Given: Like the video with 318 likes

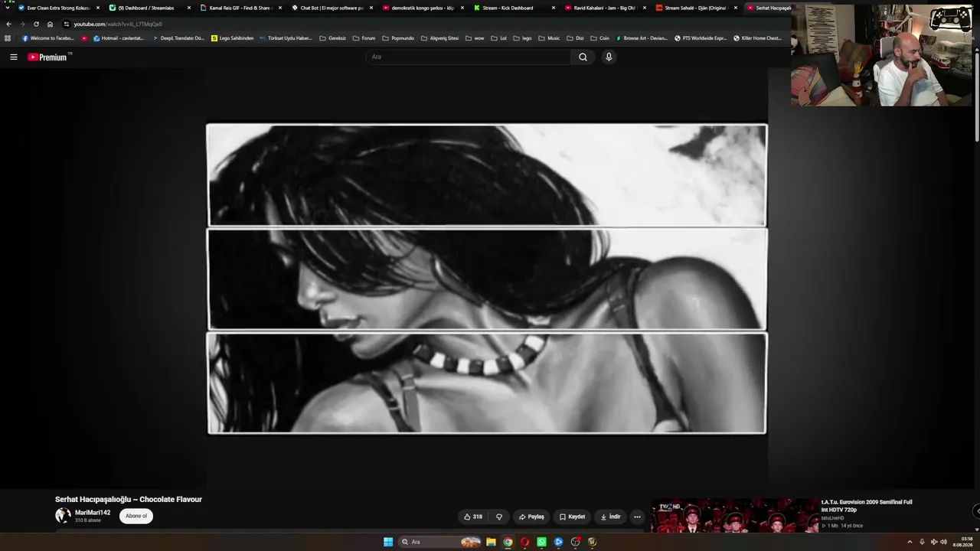Looking at the screenshot, I should point(473,517).
